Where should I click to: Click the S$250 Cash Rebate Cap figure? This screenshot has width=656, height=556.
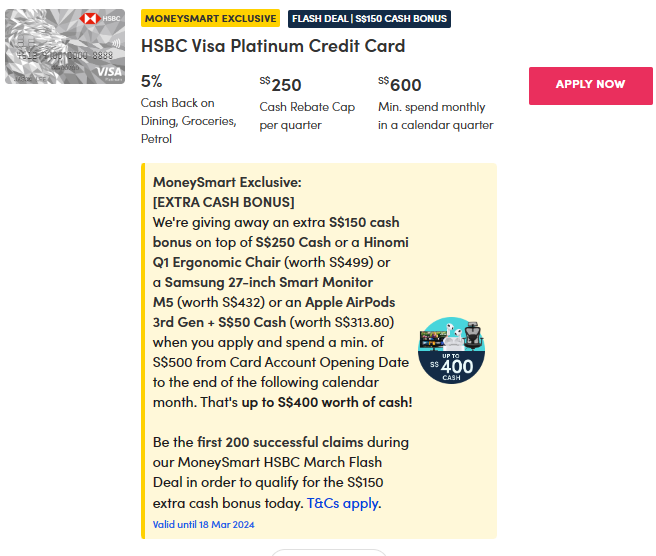coord(280,85)
